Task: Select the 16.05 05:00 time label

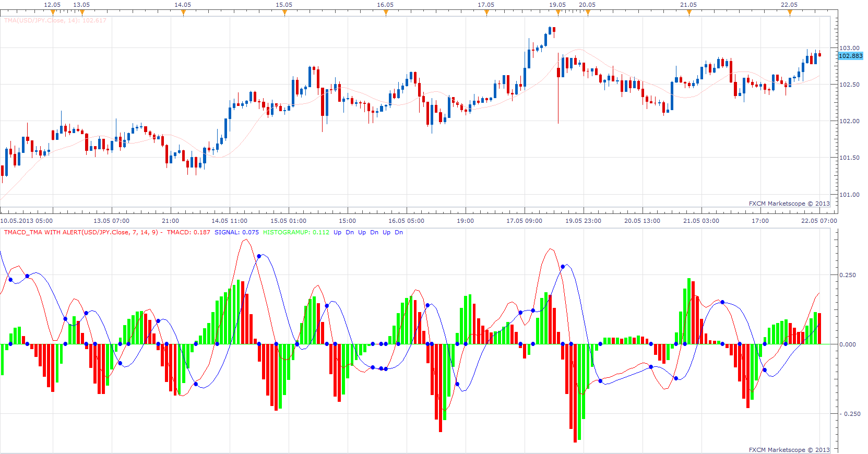Action: coord(406,221)
